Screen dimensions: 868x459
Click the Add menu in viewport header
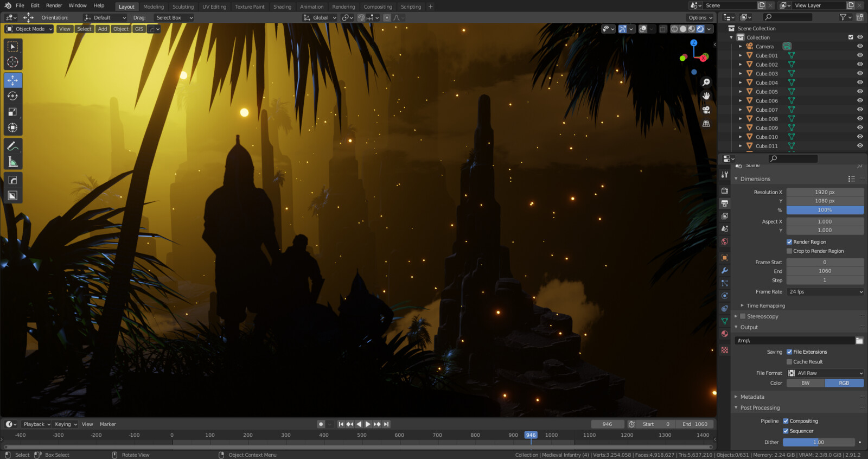click(x=103, y=29)
